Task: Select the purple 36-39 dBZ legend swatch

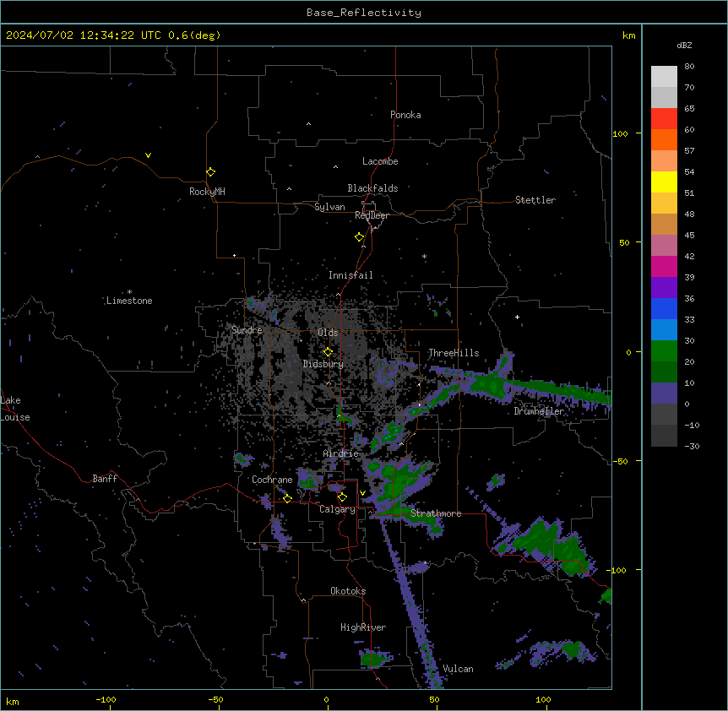Action: tap(664, 288)
